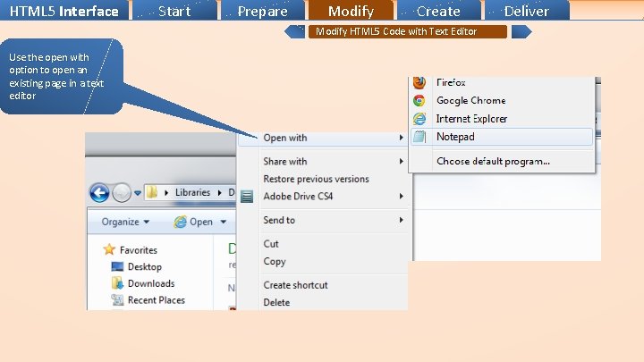Click the Desktop icon in navigation pane

click(117, 266)
